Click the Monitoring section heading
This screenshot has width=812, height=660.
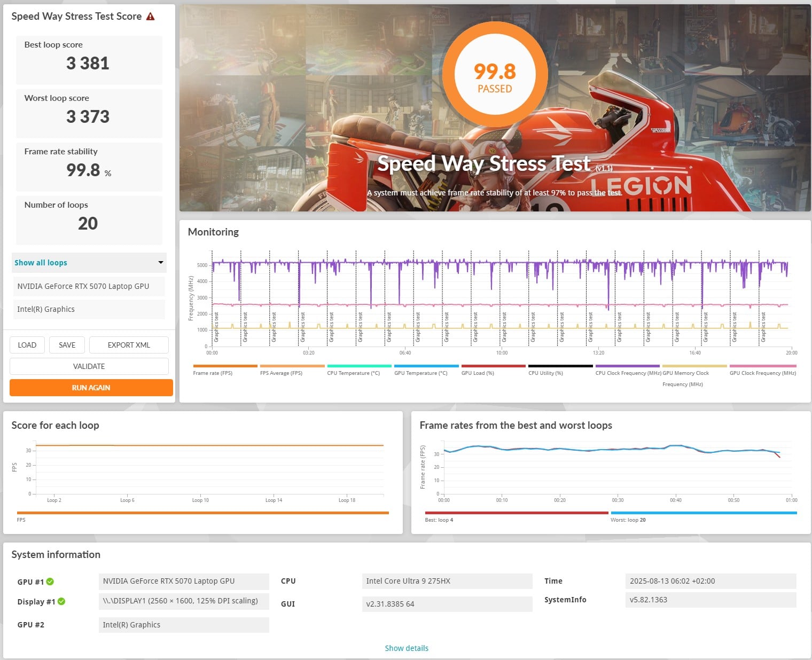[213, 232]
